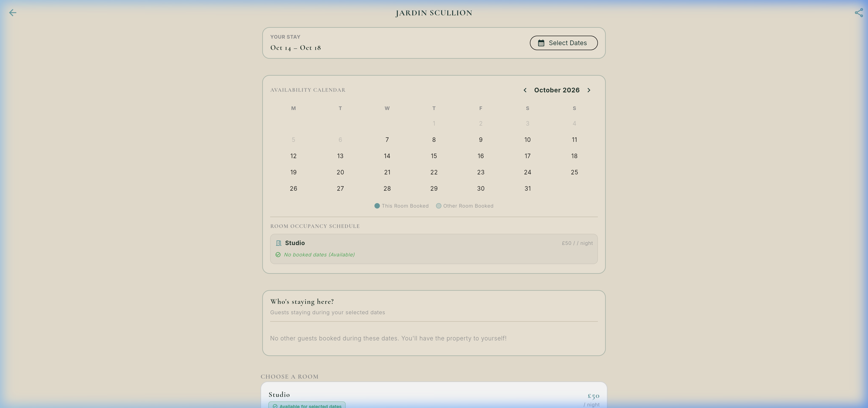Select October 7 on the calendar
Screen dimensions: 868x408
387,140
